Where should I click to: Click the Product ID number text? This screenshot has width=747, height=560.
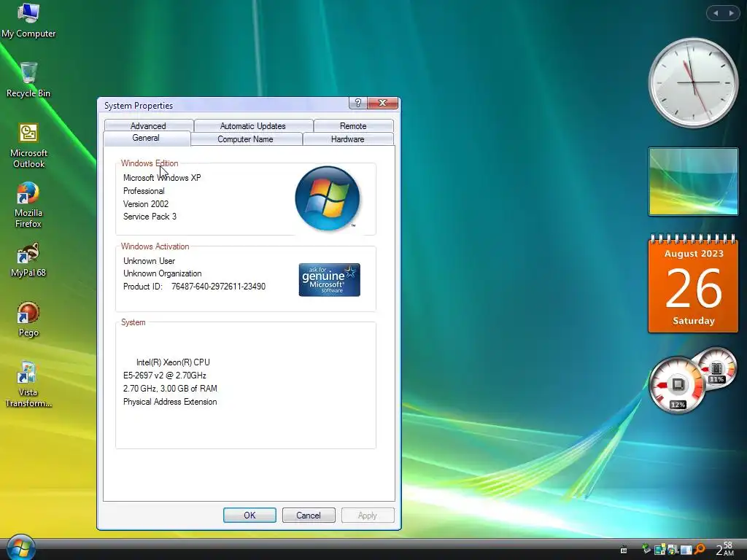point(218,286)
